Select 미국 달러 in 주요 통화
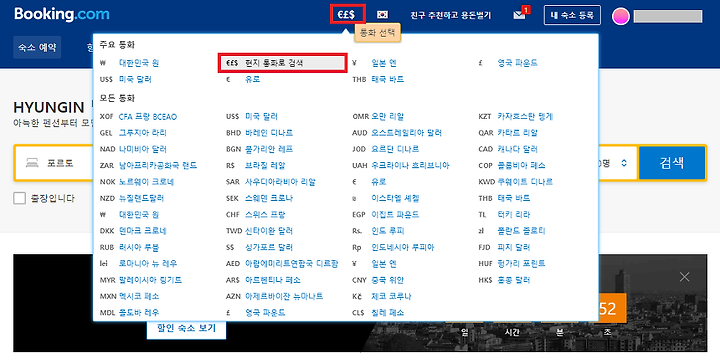This screenshot has height=363, width=720. (x=125, y=79)
